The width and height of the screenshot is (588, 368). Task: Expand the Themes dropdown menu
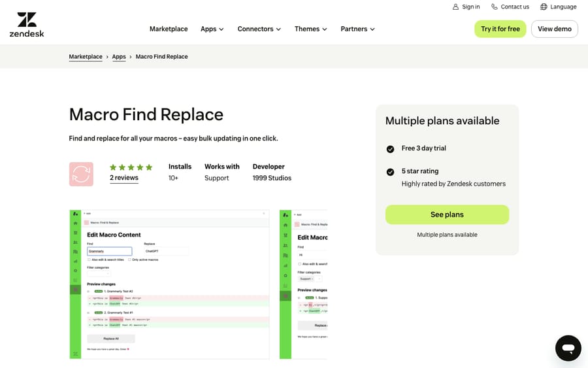coord(310,29)
